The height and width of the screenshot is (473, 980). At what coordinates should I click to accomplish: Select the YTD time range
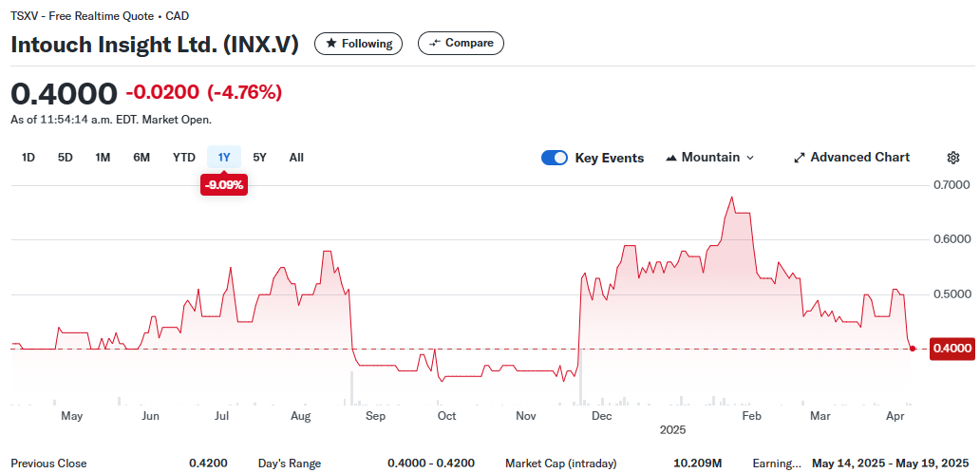tap(184, 158)
